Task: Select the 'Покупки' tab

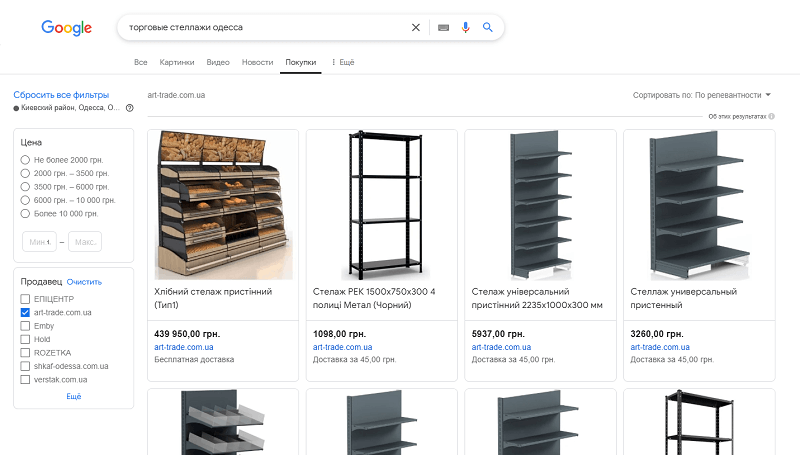Action: (x=301, y=62)
